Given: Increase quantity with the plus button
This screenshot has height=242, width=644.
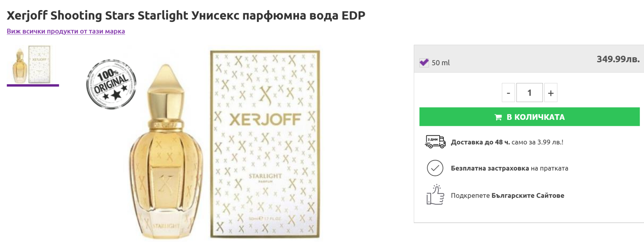Looking at the screenshot, I should pyautogui.click(x=551, y=93).
